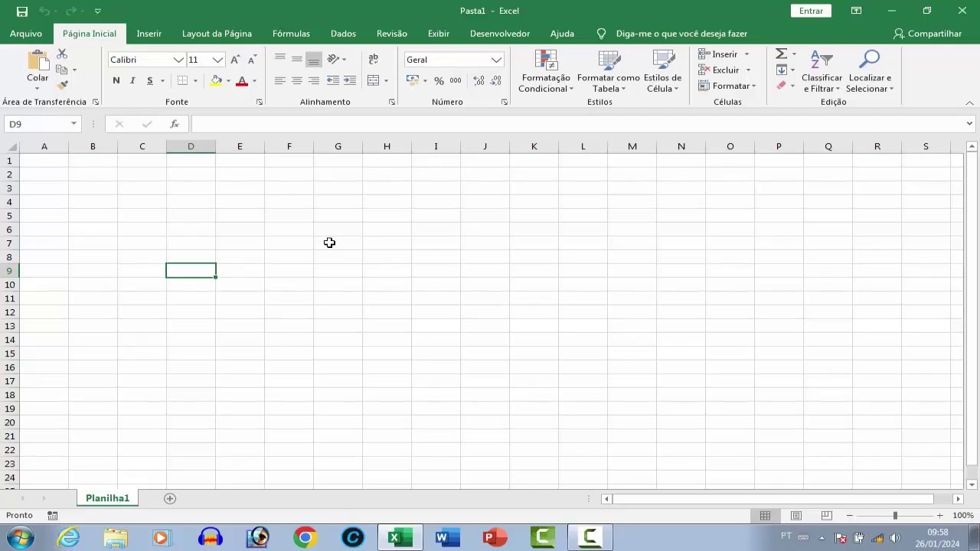Click the Save icon in title bar
The height and width of the screenshot is (551, 980).
22,11
